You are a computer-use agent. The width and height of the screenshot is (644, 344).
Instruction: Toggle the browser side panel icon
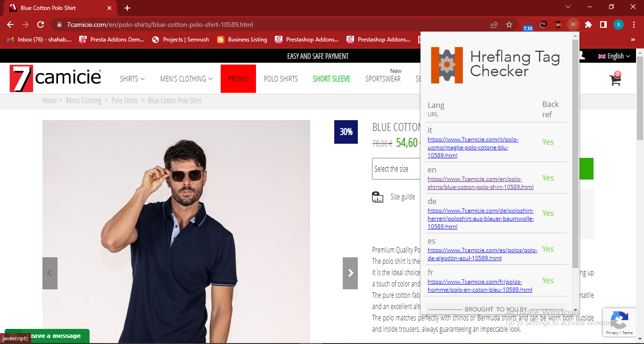point(603,25)
